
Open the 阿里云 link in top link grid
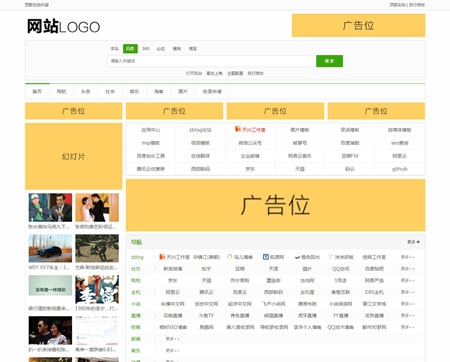399,156
